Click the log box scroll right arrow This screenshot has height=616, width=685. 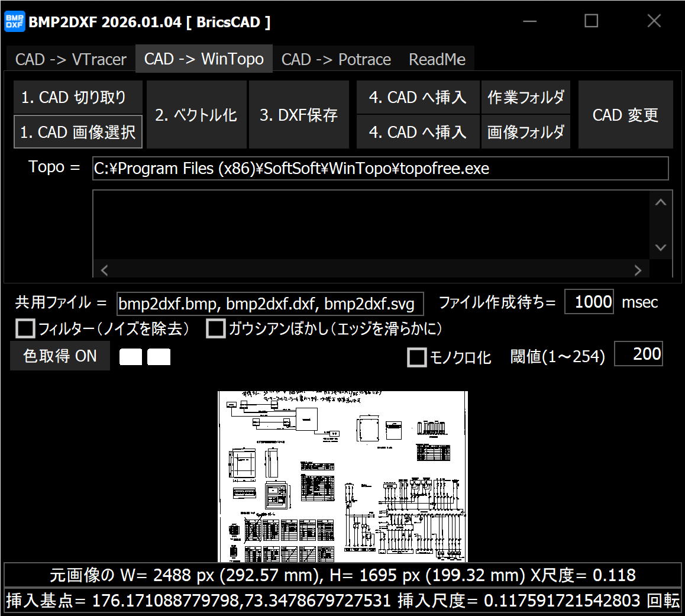click(638, 270)
